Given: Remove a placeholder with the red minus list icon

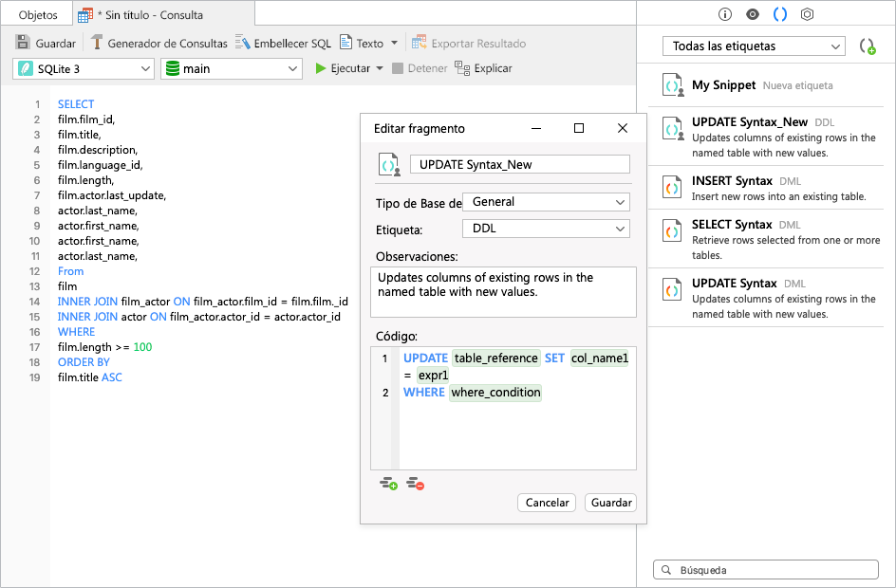Looking at the screenshot, I should pyautogui.click(x=415, y=483).
